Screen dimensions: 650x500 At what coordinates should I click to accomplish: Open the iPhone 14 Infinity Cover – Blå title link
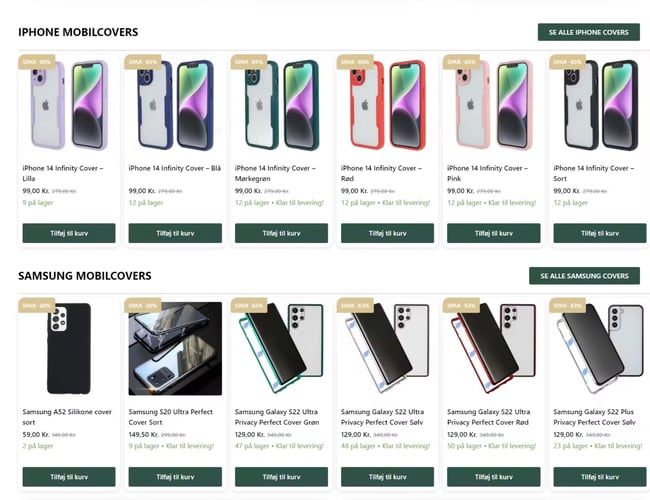coord(175,168)
